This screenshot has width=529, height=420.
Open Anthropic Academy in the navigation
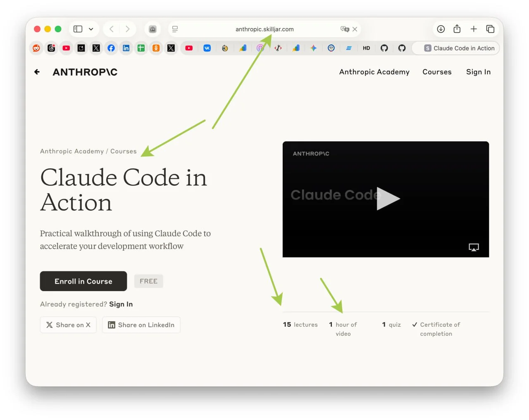[x=374, y=72]
